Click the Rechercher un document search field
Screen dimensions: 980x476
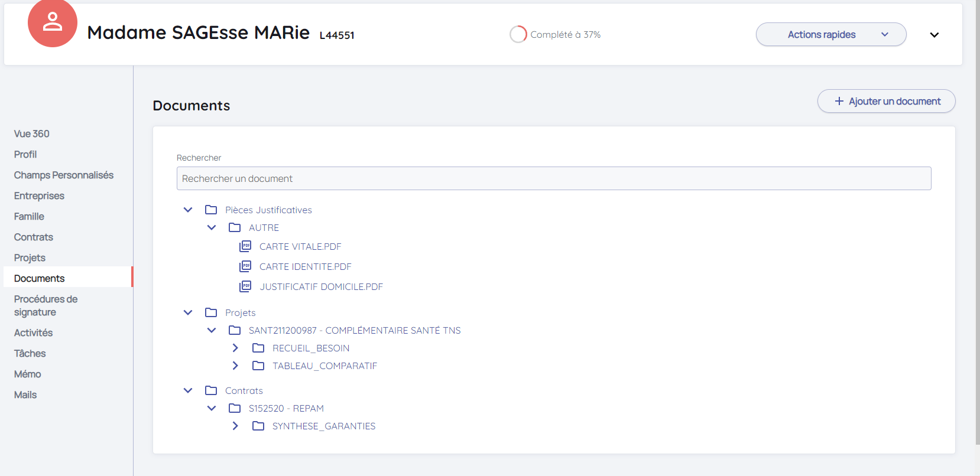coord(553,178)
